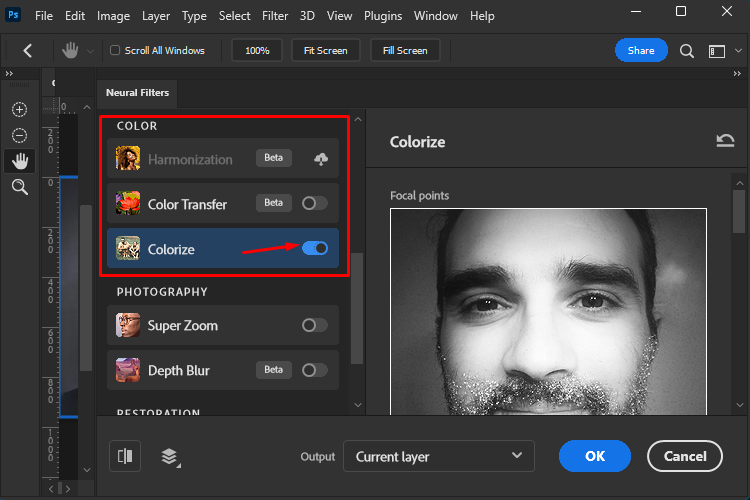Download Harmonization filter via cloud icon
The height and width of the screenshot is (500, 750).
pyautogui.click(x=321, y=158)
